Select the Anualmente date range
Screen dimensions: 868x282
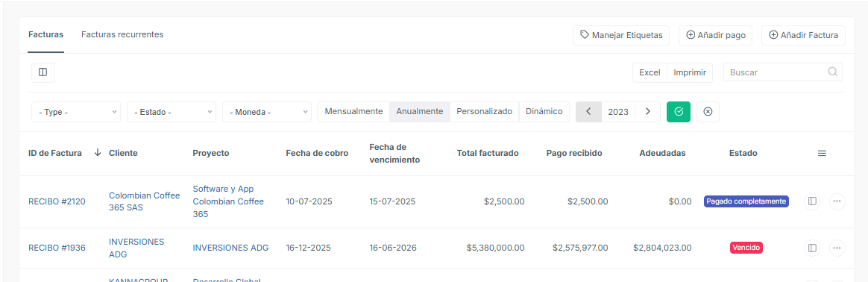click(420, 111)
